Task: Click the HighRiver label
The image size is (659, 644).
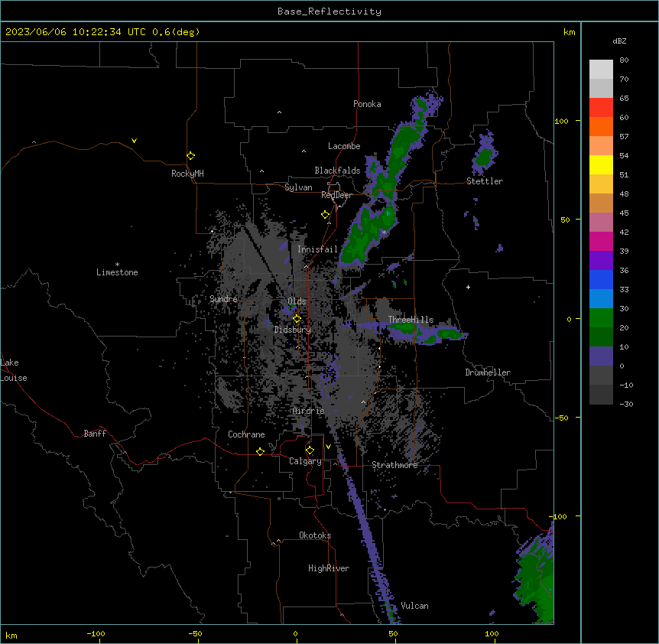Action: (x=329, y=568)
